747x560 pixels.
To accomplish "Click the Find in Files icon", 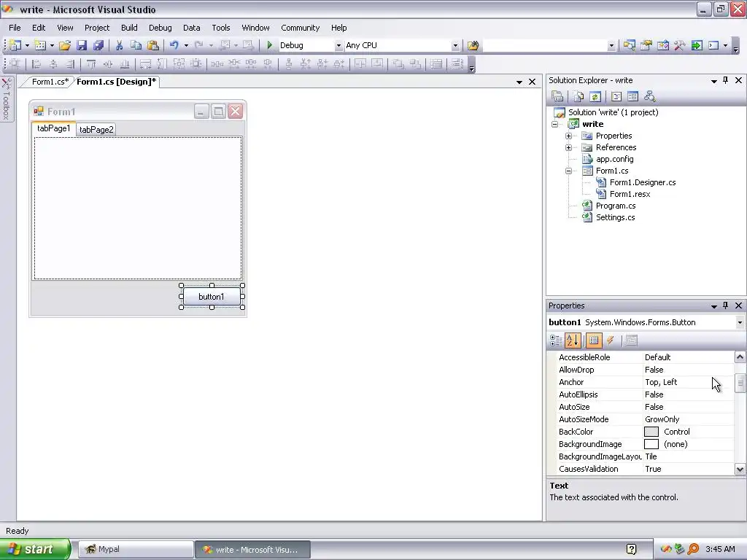I will [x=473, y=45].
